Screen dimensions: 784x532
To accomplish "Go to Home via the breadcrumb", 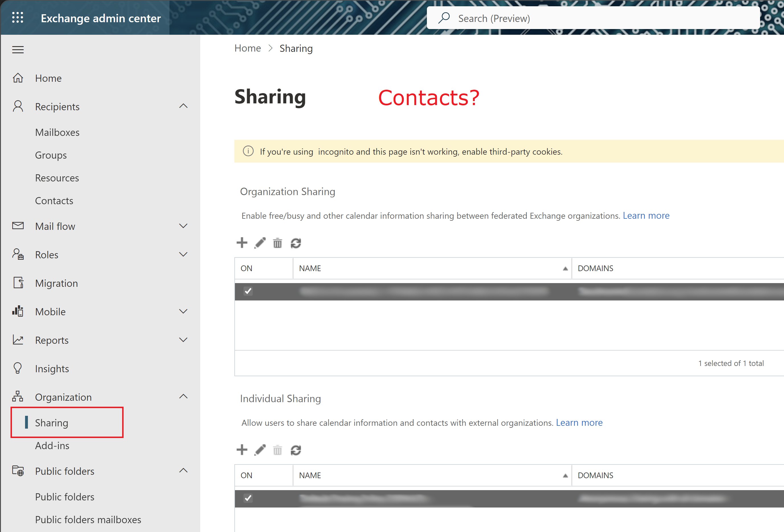I will tap(247, 48).
